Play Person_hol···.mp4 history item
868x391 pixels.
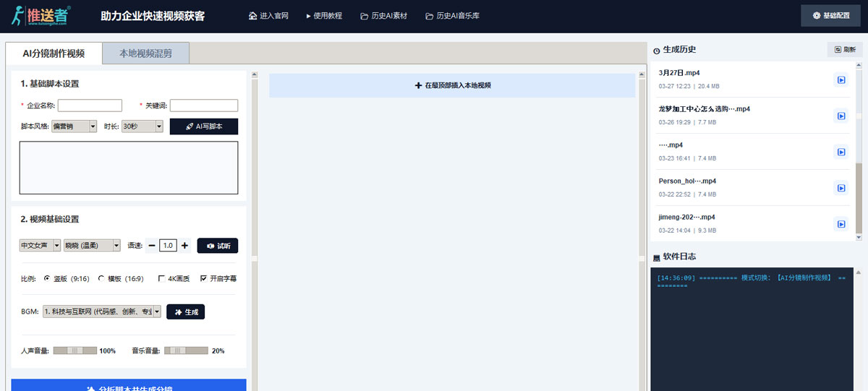tap(841, 188)
